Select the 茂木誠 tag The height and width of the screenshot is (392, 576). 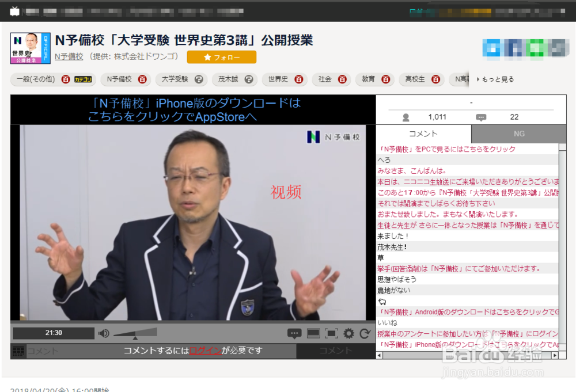coord(228,79)
